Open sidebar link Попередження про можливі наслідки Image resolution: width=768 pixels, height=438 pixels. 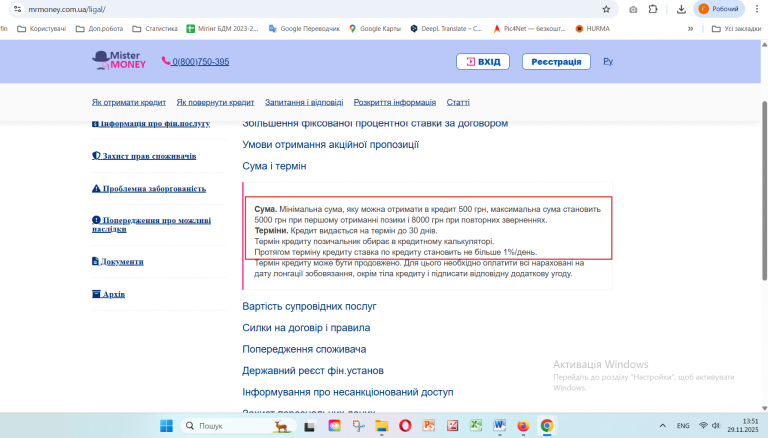(151, 224)
